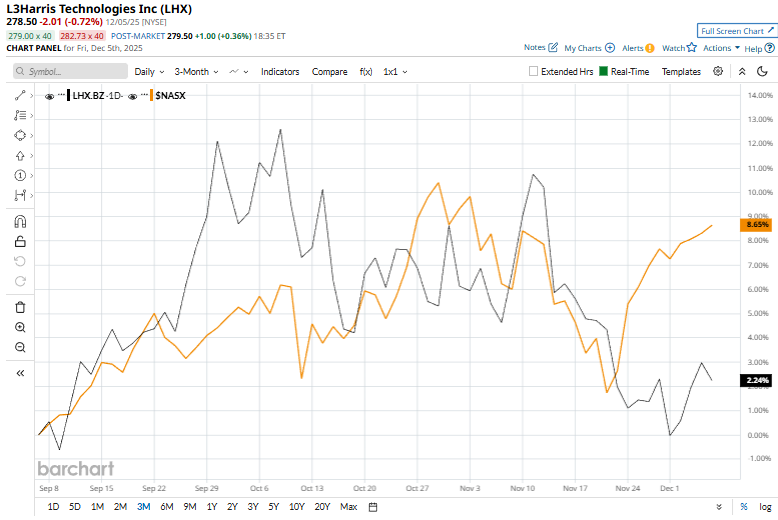Open the f(x) expressions menu

[x=366, y=71]
